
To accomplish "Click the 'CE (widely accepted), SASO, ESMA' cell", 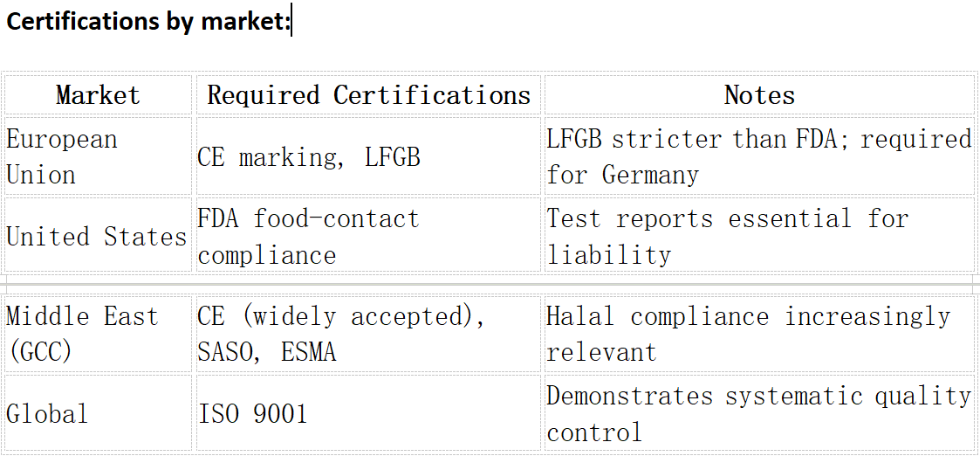I will (x=369, y=334).
